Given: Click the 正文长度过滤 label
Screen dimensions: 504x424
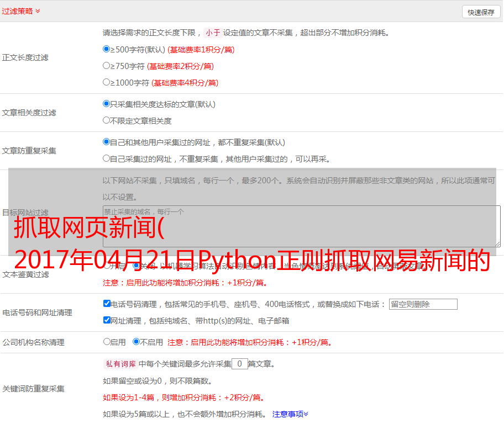Looking at the screenshot, I should pyautogui.click(x=25, y=57).
